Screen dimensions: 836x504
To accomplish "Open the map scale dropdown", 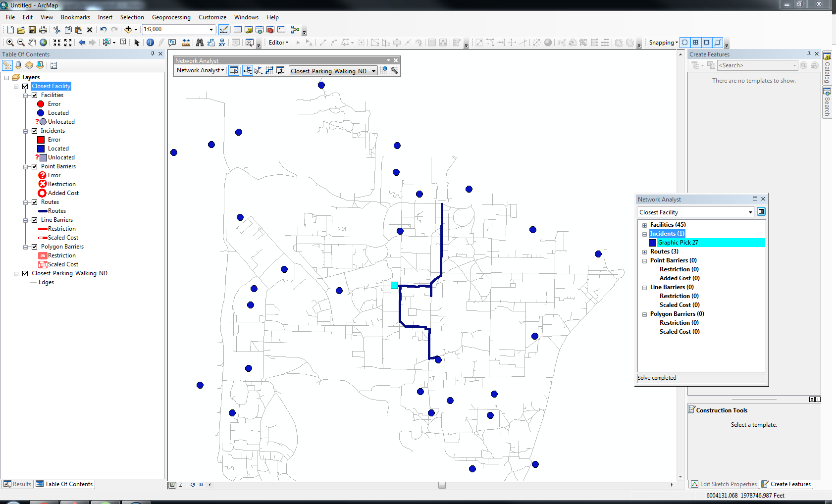I will click(x=211, y=29).
